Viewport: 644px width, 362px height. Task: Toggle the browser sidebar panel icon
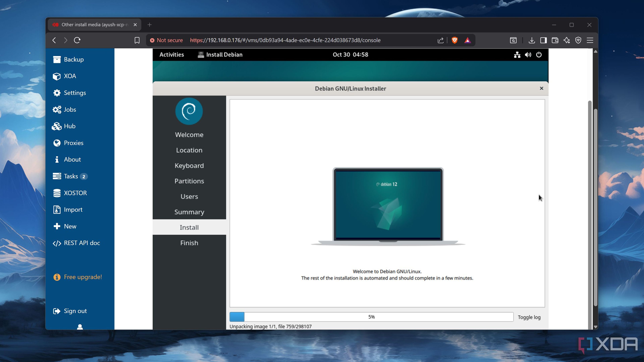[543, 40]
